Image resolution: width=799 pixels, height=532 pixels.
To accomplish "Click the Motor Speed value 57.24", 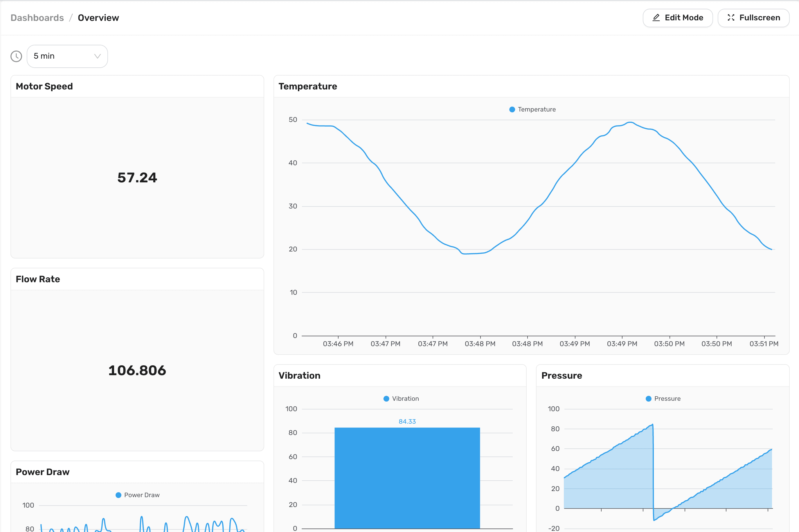I will pos(137,177).
